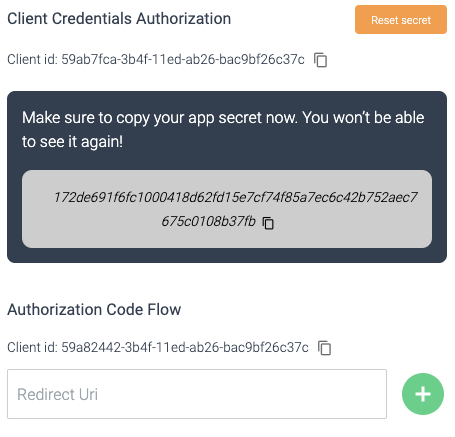Click the Reset secret button
Screen dimensions: 455x437
point(401,20)
